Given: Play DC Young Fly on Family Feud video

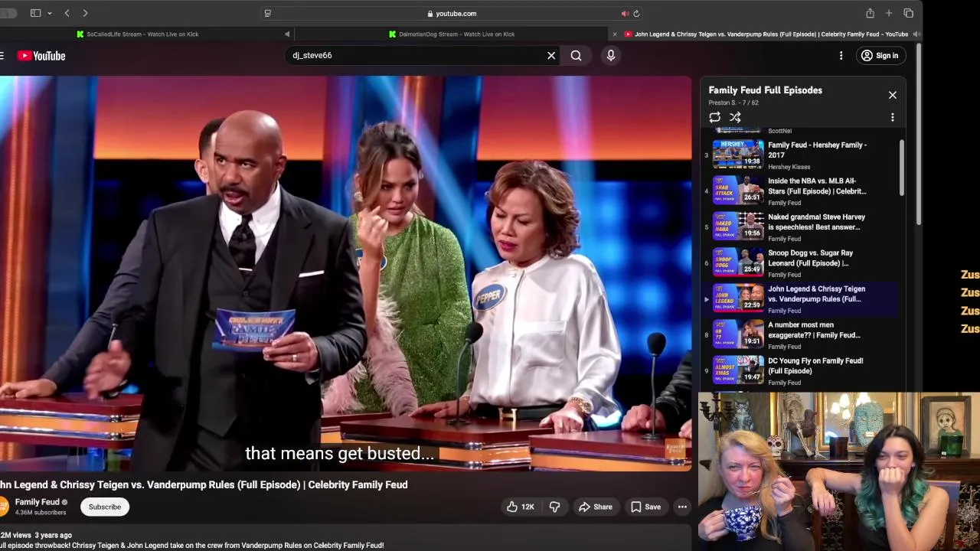Looking at the screenshot, I should 800,371.
